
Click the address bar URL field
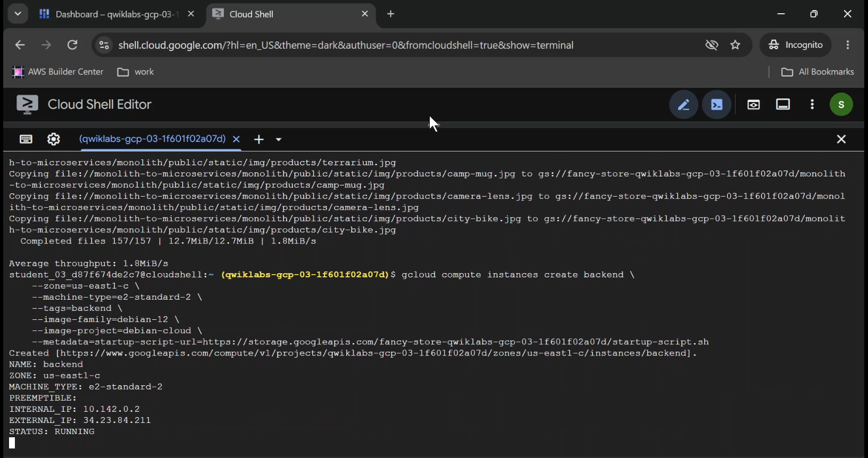pyautogui.click(x=346, y=46)
